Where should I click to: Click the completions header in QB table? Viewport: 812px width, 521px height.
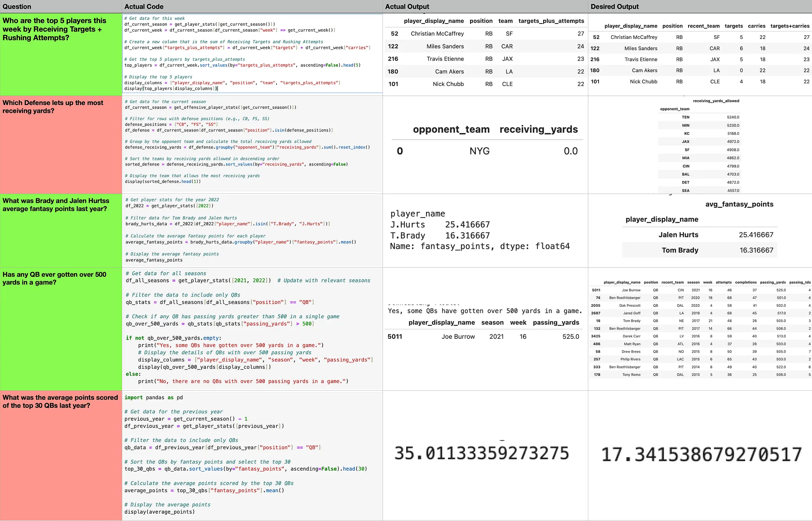(x=746, y=282)
